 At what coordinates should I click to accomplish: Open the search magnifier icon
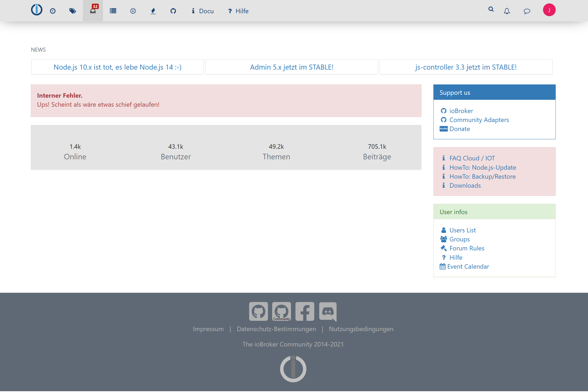[491, 9]
